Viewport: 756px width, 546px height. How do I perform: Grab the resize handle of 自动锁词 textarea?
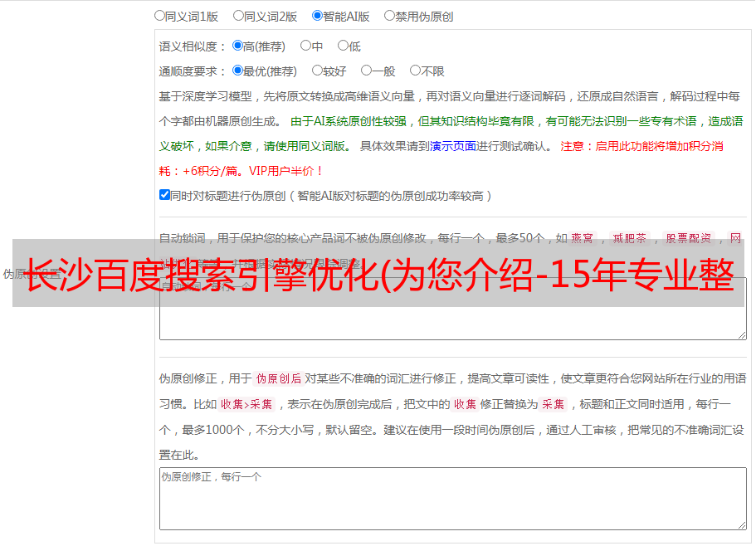click(x=742, y=335)
